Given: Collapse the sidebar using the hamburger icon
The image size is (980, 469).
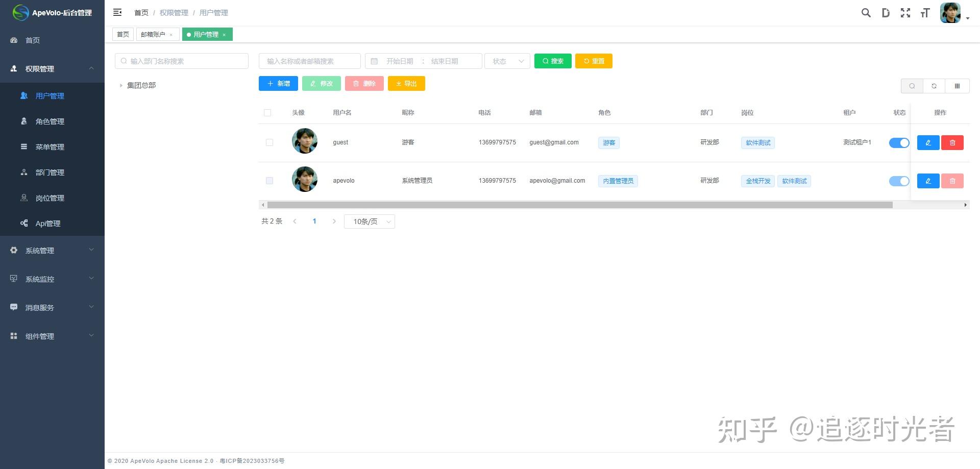Looking at the screenshot, I should (x=117, y=12).
